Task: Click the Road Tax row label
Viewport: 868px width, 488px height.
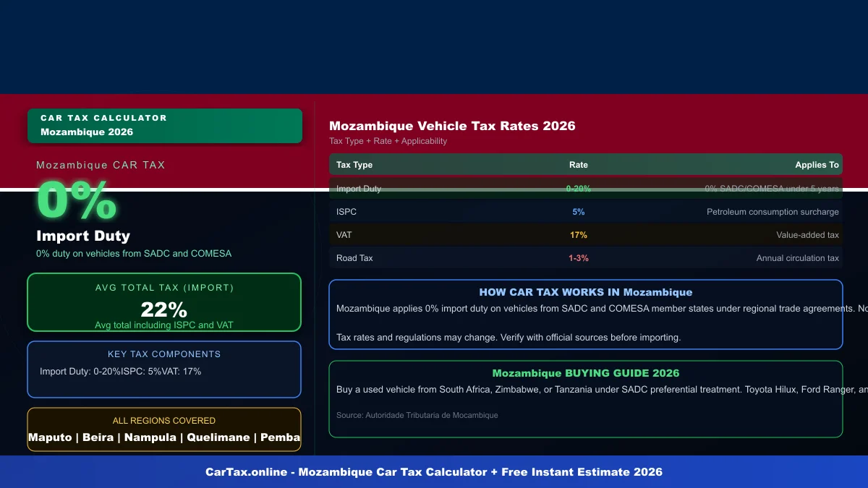Action: tap(354, 258)
